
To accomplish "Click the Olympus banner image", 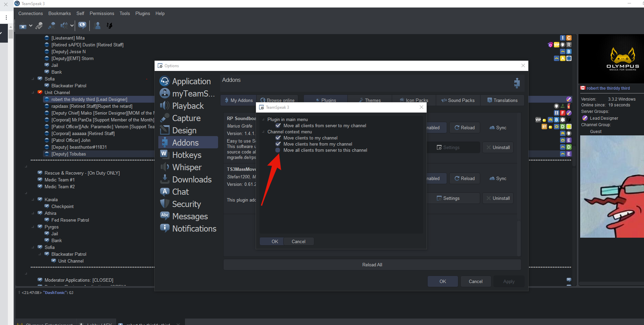I will [611, 59].
